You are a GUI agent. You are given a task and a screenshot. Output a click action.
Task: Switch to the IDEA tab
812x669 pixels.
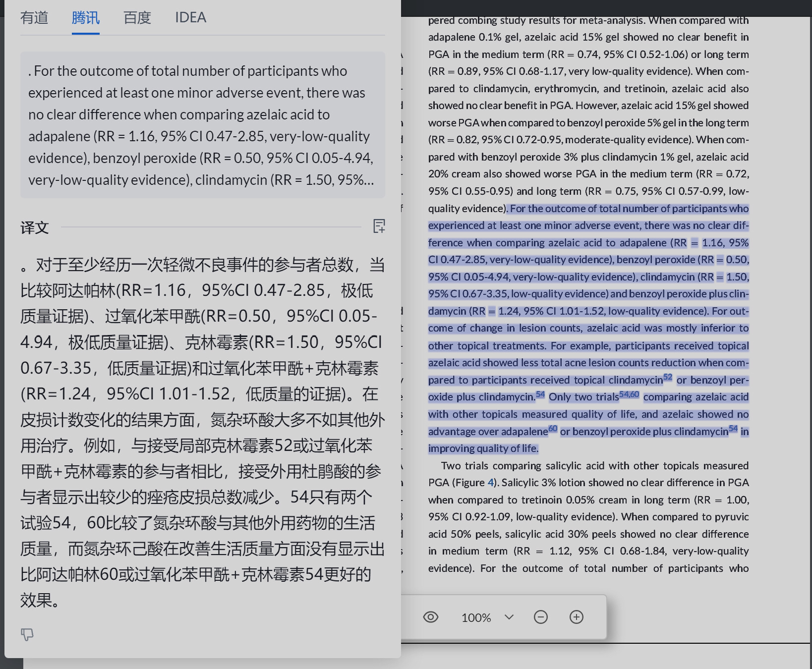point(190,18)
